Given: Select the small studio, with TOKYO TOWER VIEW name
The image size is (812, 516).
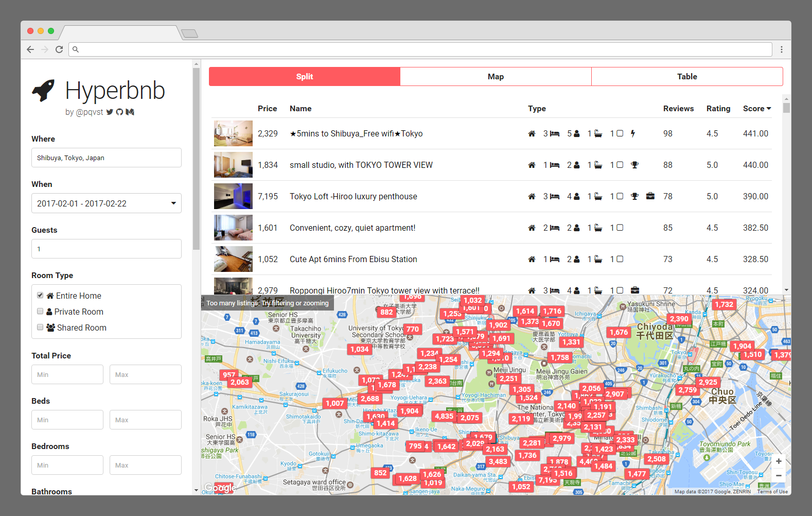Looking at the screenshot, I should click(361, 165).
